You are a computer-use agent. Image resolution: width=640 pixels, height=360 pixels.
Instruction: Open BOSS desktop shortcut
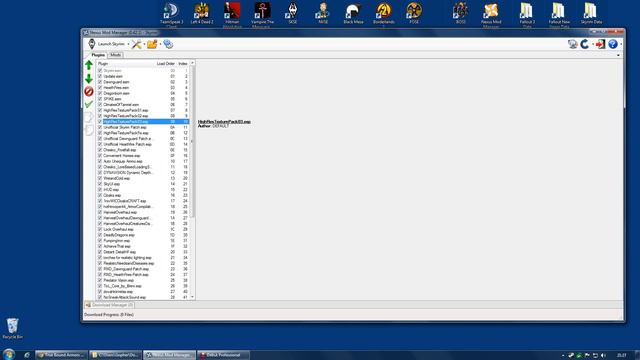[x=460, y=14]
